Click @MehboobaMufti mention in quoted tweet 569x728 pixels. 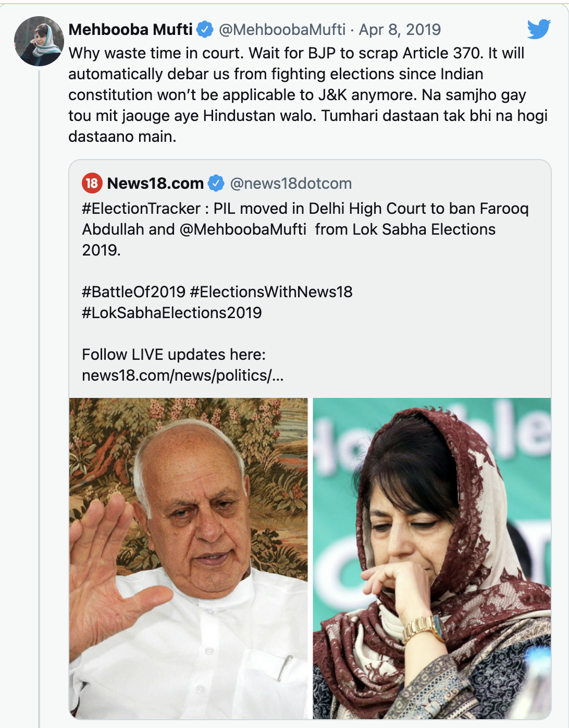coord(243,229)
